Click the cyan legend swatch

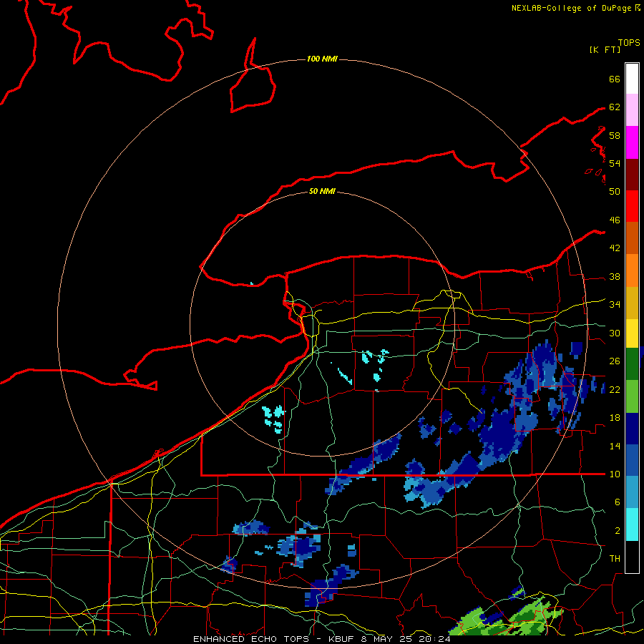632,525
